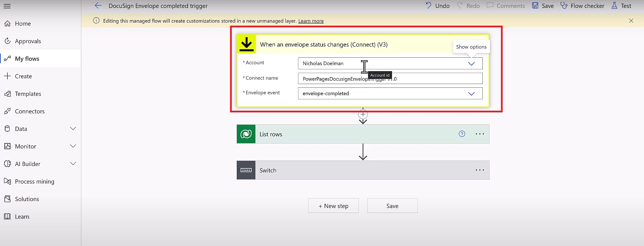Save the flow from the top toolbar
This screenshot has width=644, height=246.
tap(543, 6)
